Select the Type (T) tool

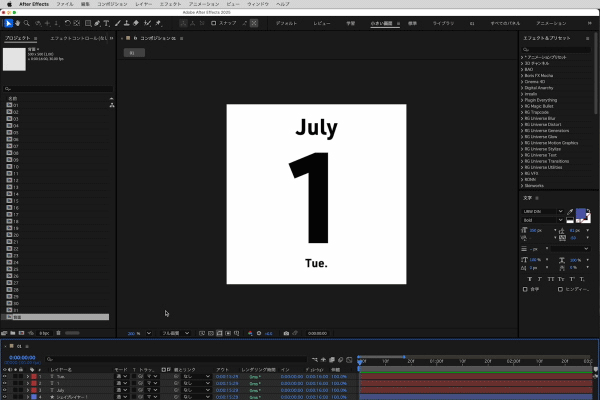click(106, 23)
